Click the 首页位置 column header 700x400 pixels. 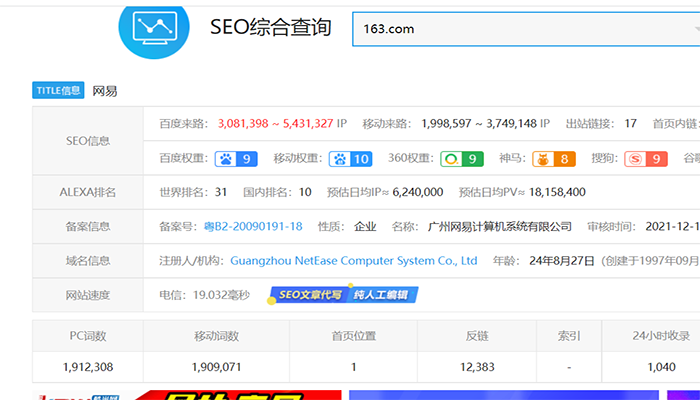tap(354, 336)
